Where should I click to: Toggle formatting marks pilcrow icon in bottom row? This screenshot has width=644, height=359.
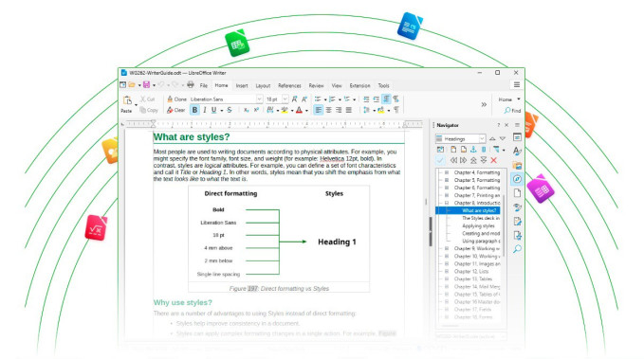[396, 110]
